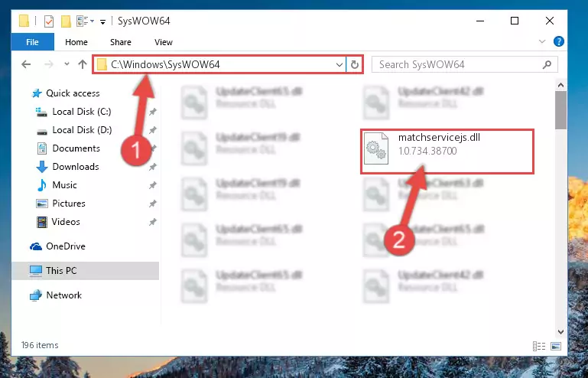Open Downloads in the sidebar

[76, 167]
